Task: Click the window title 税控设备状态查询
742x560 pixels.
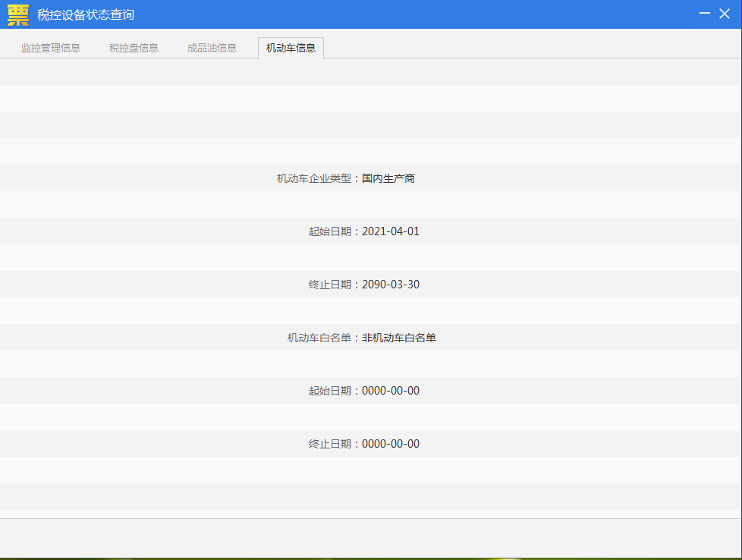Action: click(86, 14)
